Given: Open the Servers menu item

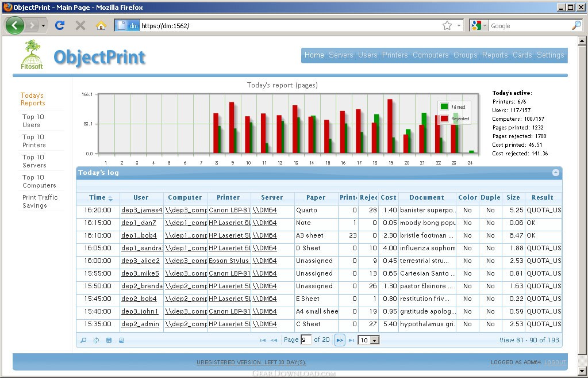Looking at the screenshot, I should pos(341,55).
